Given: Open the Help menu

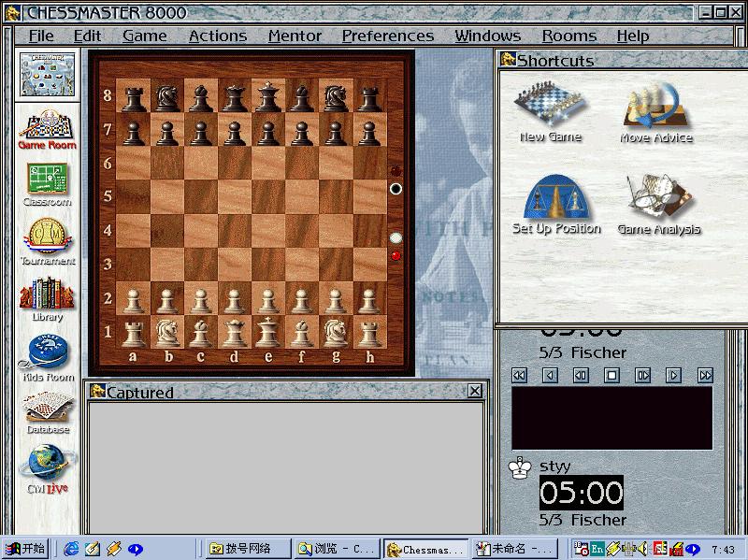Looking at the screenshot, I should click(x=633, y=36).
